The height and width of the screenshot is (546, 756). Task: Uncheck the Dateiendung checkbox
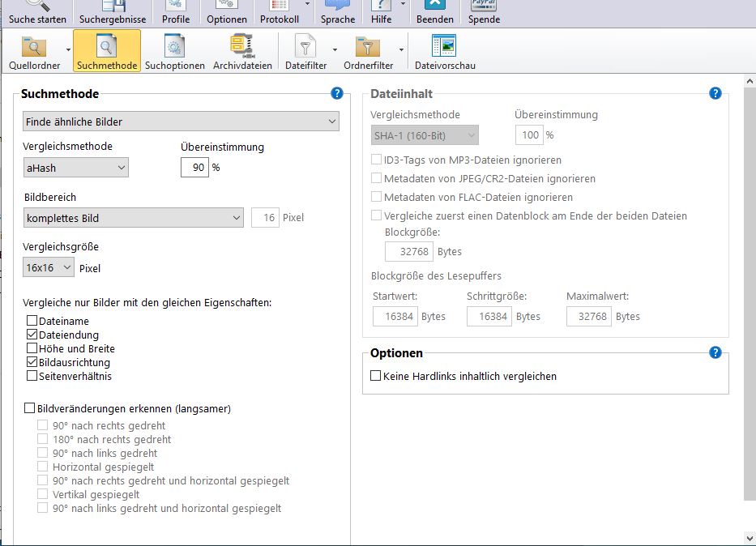click(32, 335)
